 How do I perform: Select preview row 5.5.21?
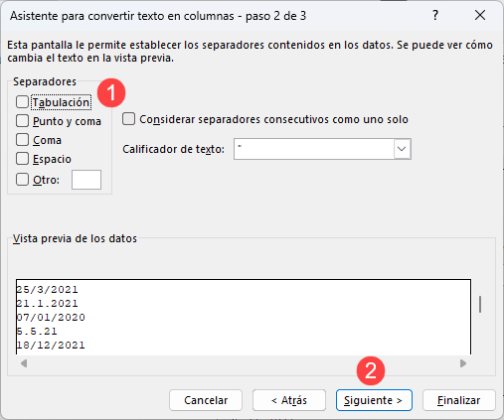(x=37, y=332)
